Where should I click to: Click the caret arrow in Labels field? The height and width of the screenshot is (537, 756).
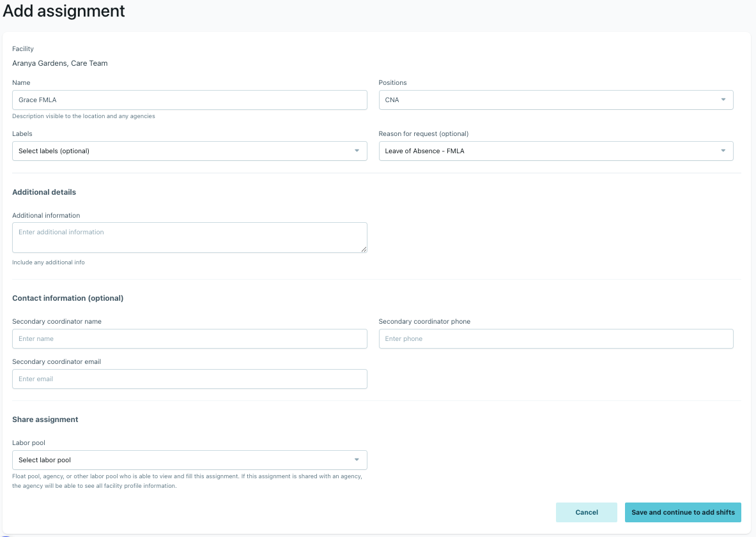pos(357,151)
